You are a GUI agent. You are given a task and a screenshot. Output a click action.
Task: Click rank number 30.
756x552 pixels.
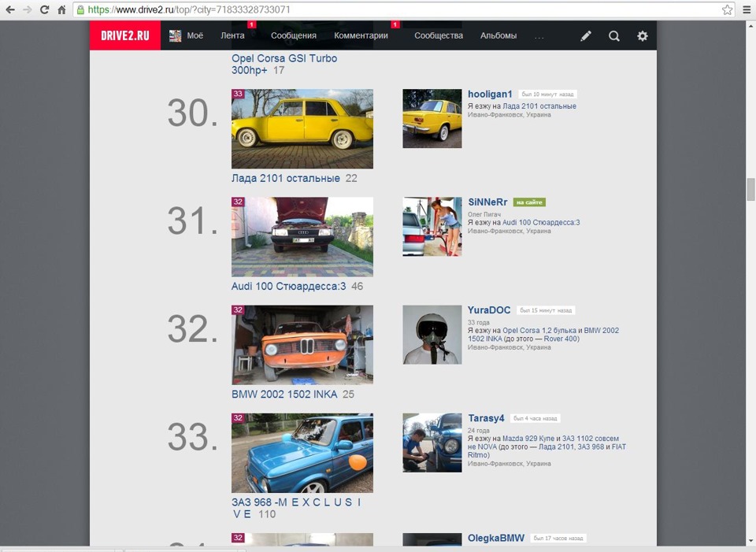[x=192, y=113]
